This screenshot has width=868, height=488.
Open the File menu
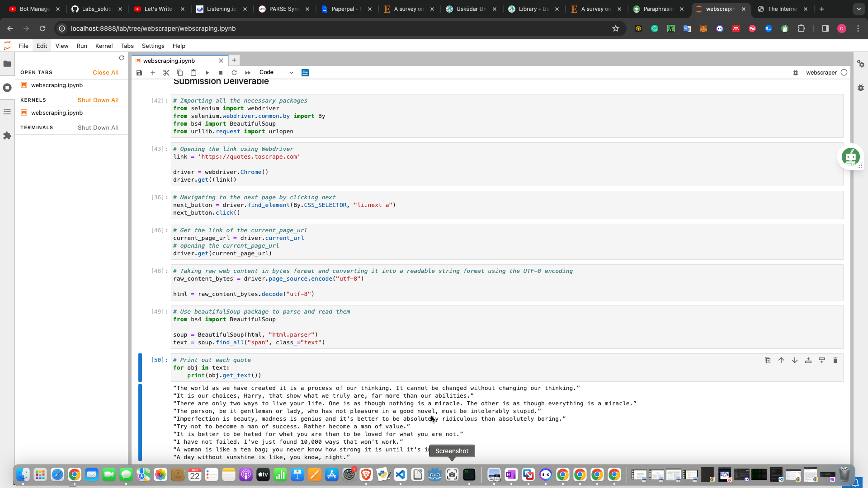(24, 46)
